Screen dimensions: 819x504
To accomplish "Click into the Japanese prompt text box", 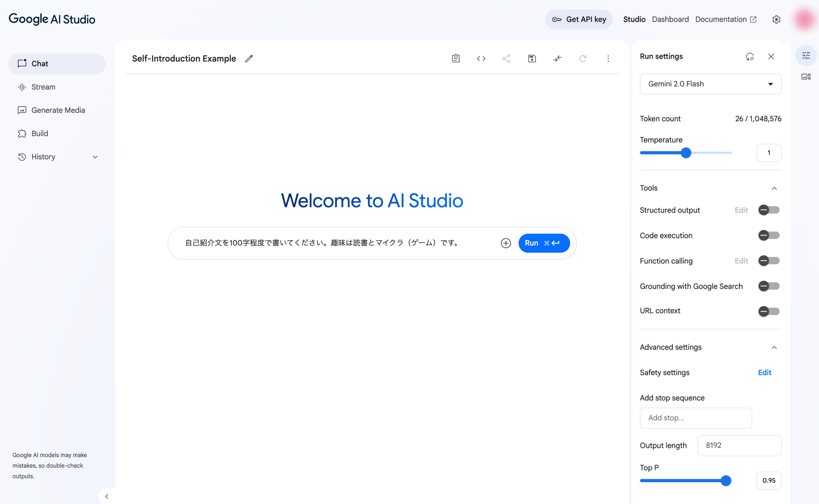I will pos(322,243).
